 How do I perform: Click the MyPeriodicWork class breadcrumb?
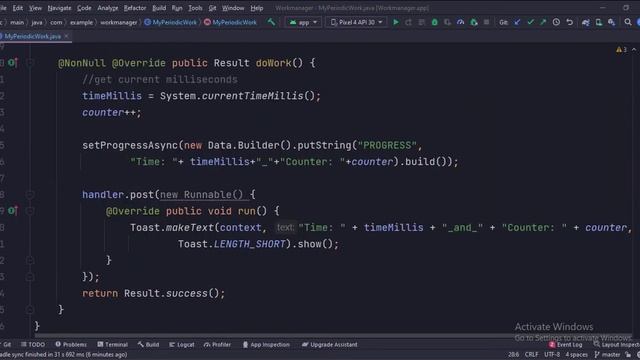[x=171, y=22]
